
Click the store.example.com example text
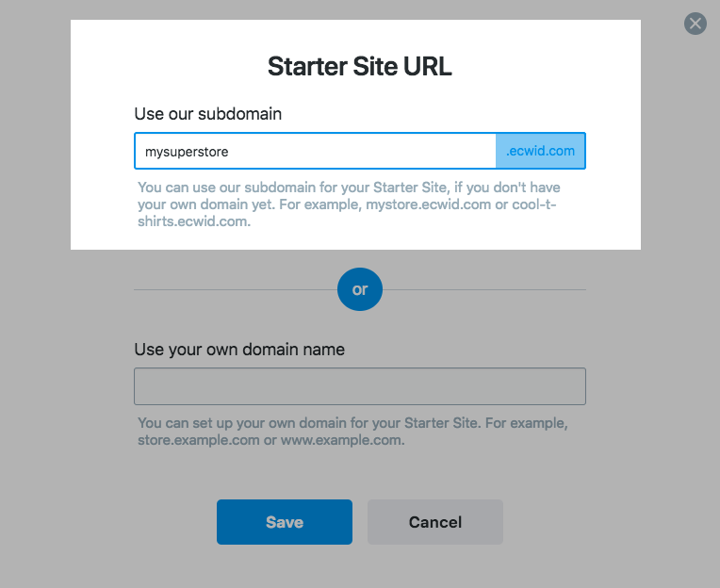pyautogui.click(x=198, y=440)
